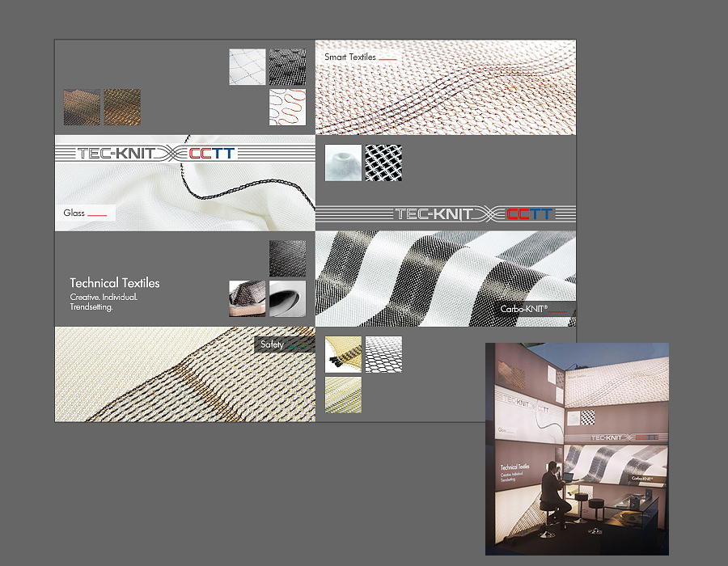Viewport: 728px width, 566px height.
Task: Open the trade show booth photo
Action: [x=577, y=449]
